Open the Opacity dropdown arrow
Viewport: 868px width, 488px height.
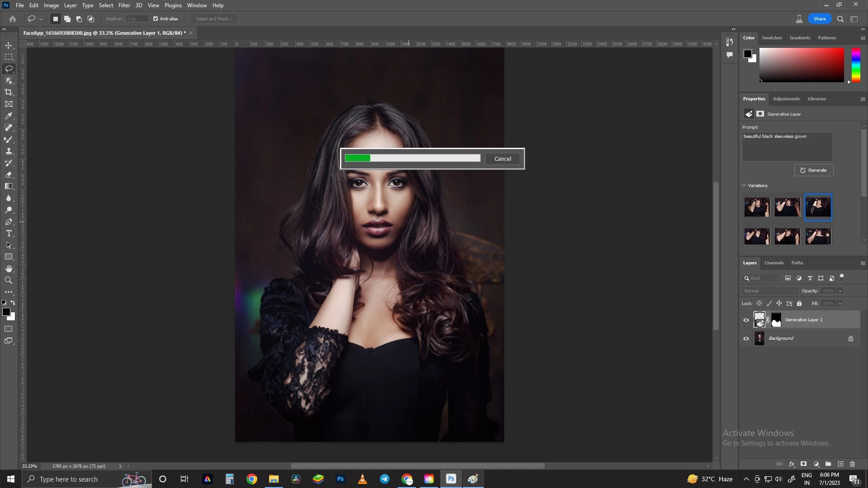[x=840, y=291]
